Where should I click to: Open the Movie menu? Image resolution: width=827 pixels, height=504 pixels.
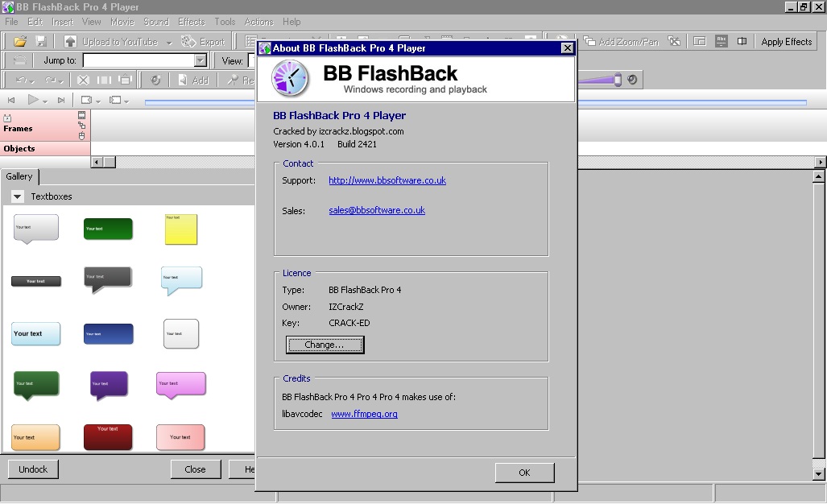coord(122,22)
